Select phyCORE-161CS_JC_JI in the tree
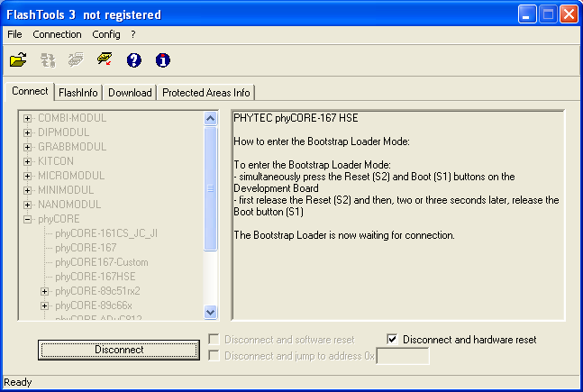This screenshot has height=392, width=583. [x=106, y=233]
